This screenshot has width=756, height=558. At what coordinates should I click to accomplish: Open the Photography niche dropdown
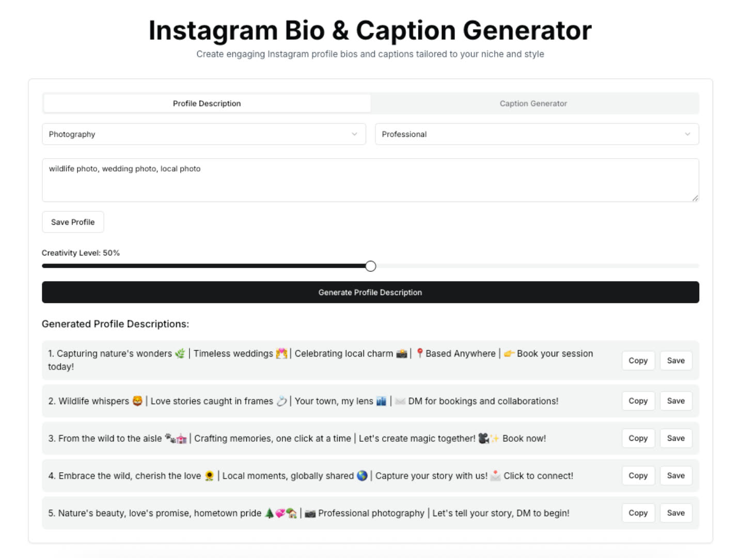coord(203,134)
